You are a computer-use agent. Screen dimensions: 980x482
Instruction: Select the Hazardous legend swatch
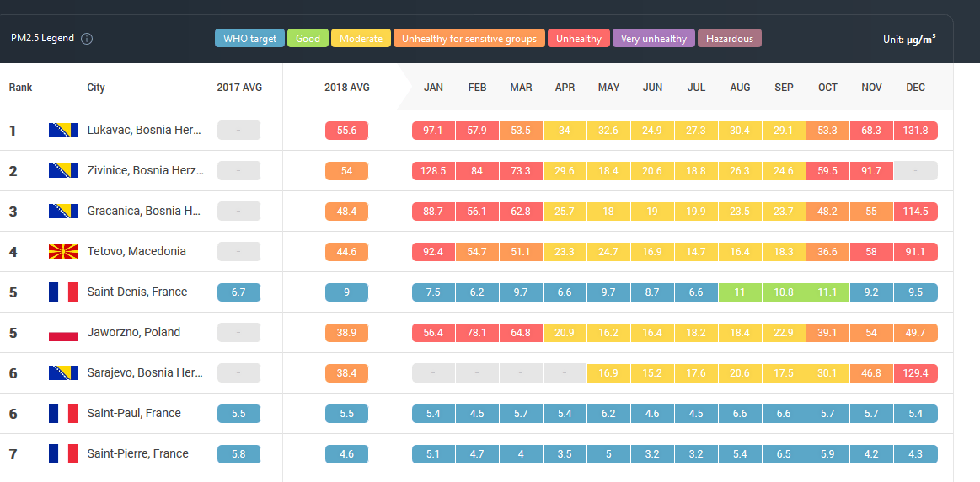(729, 39)
